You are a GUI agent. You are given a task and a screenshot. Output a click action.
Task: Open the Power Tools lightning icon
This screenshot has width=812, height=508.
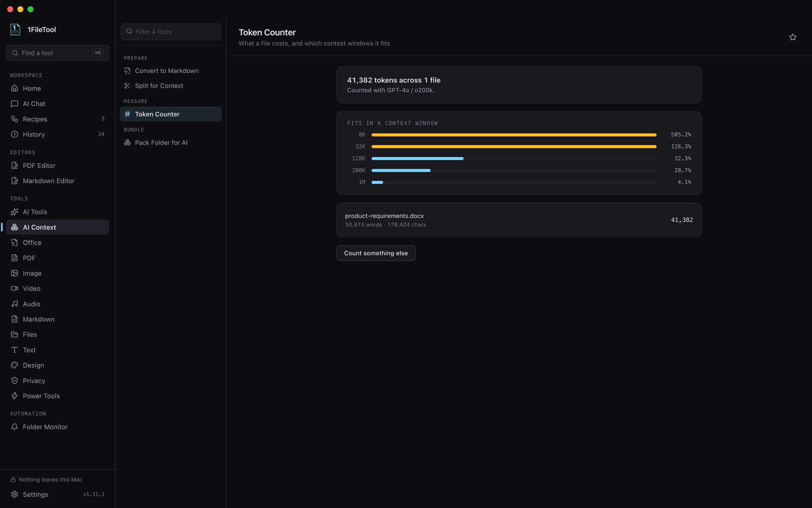tap(15, 396)
